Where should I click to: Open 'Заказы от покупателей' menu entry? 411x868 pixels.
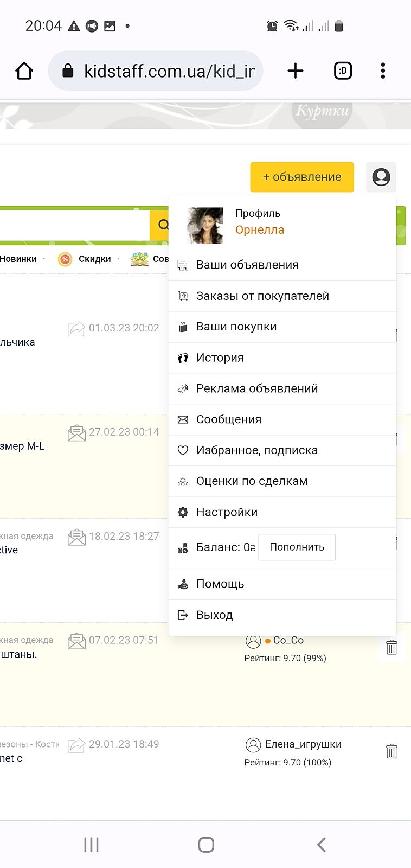point(262,296)
